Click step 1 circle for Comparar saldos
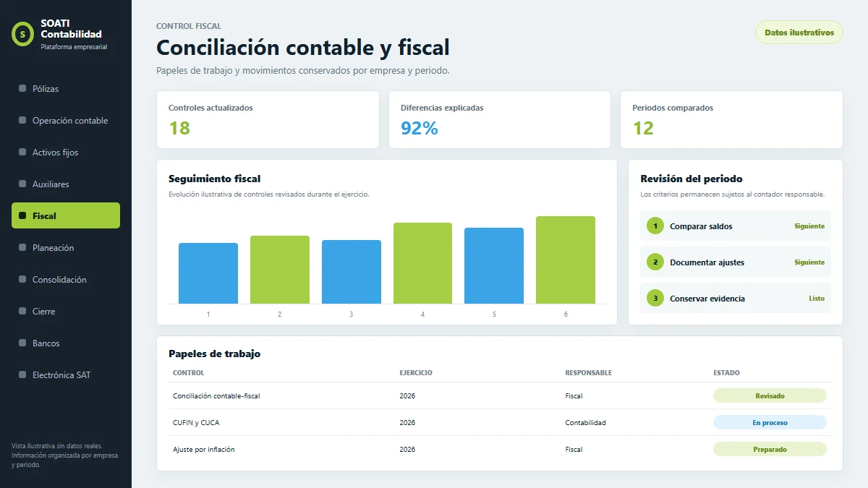 coord(655,226)
